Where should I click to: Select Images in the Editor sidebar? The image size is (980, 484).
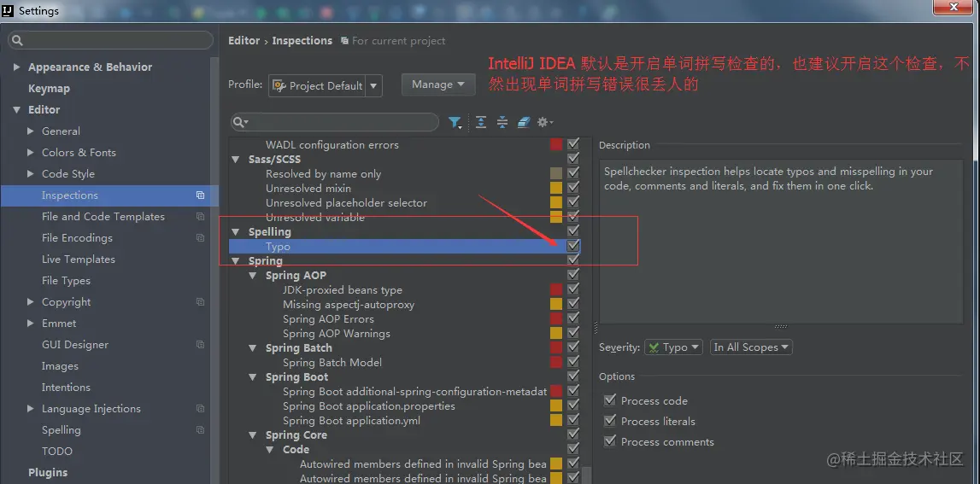tap(60, 366)
